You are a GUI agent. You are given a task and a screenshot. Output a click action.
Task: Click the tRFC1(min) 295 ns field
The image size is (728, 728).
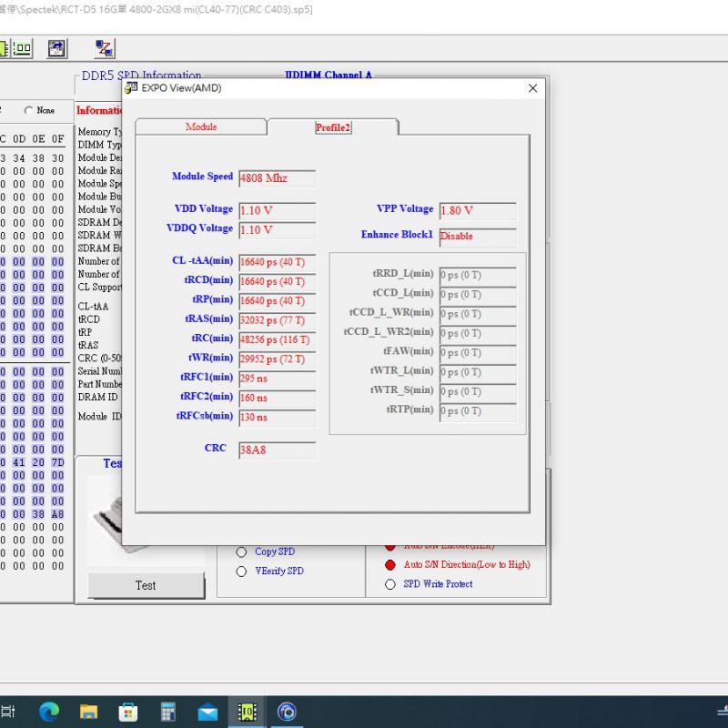click(278, 379)
